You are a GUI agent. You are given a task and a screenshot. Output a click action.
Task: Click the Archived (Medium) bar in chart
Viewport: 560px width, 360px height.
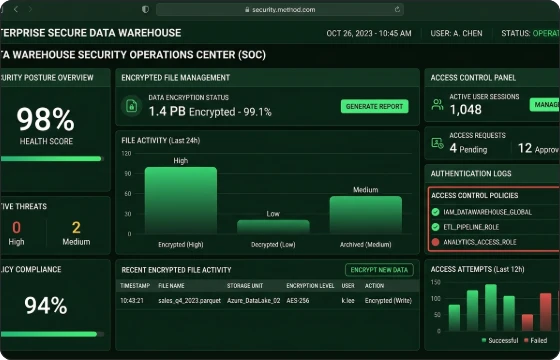click(366, 215)
